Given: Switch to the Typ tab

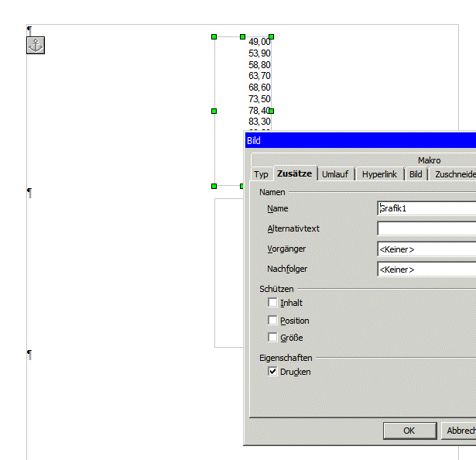Looking at the screenshot, I should point(261,174).
